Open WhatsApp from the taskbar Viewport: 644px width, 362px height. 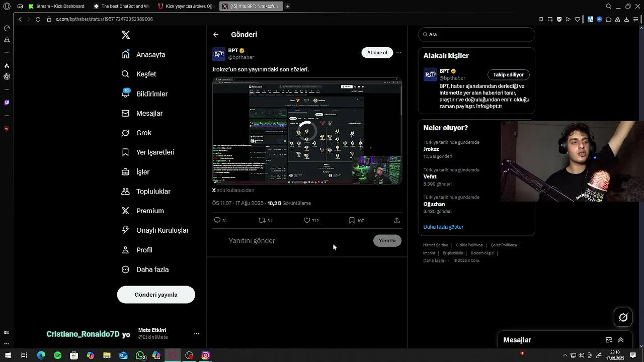(x=140, y=355)
